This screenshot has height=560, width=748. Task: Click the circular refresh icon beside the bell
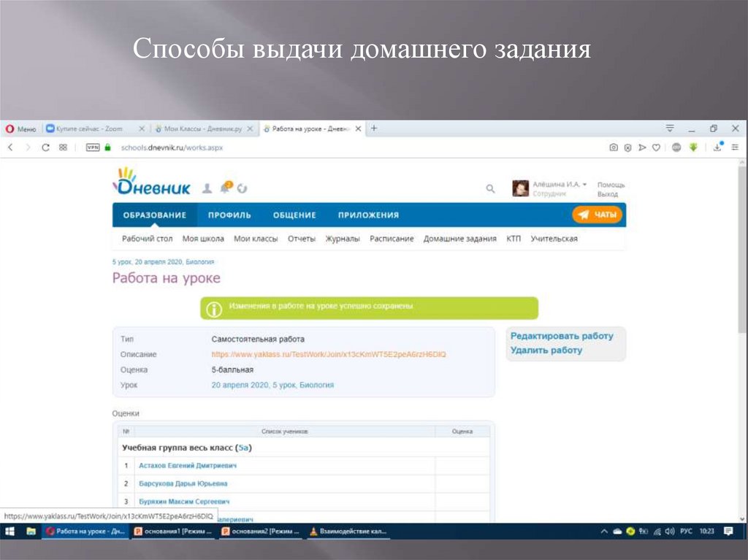click(242, 188)
